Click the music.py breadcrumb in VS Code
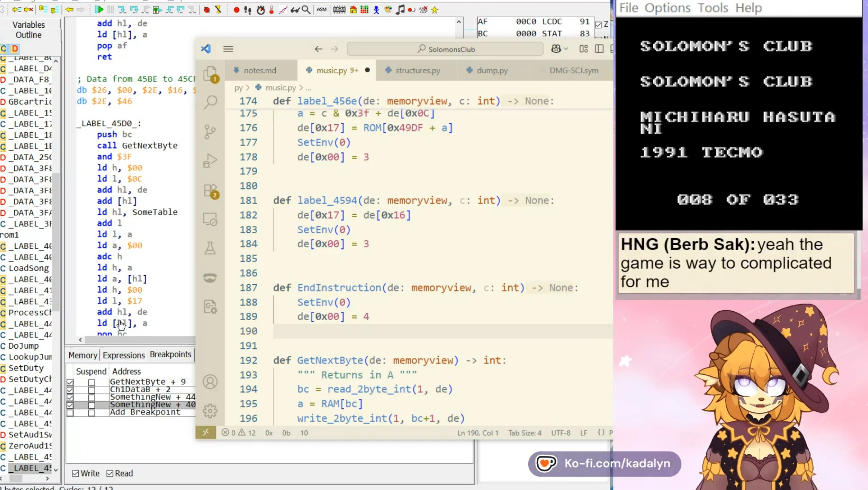 (x=281, y=88)
